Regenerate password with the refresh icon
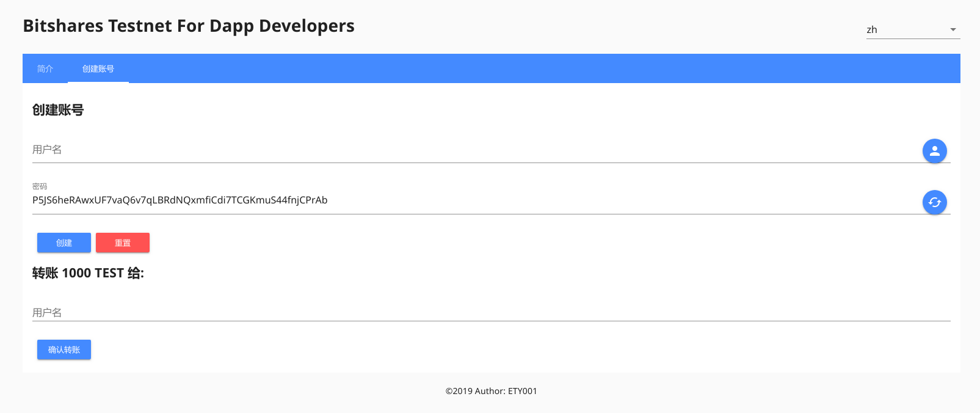The height and width of the screenshot is (413, 980). (934, 202)
